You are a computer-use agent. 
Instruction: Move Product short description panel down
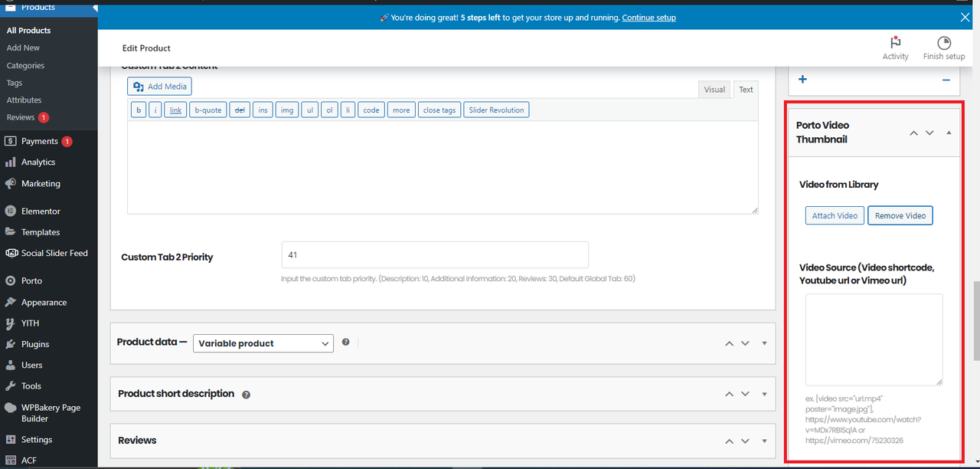click(745, 394)
